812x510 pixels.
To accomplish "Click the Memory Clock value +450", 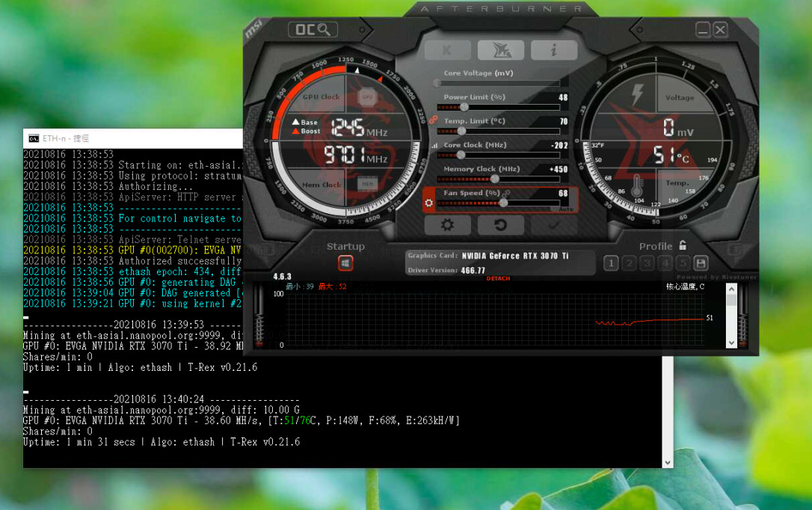I will pos(559,169).
